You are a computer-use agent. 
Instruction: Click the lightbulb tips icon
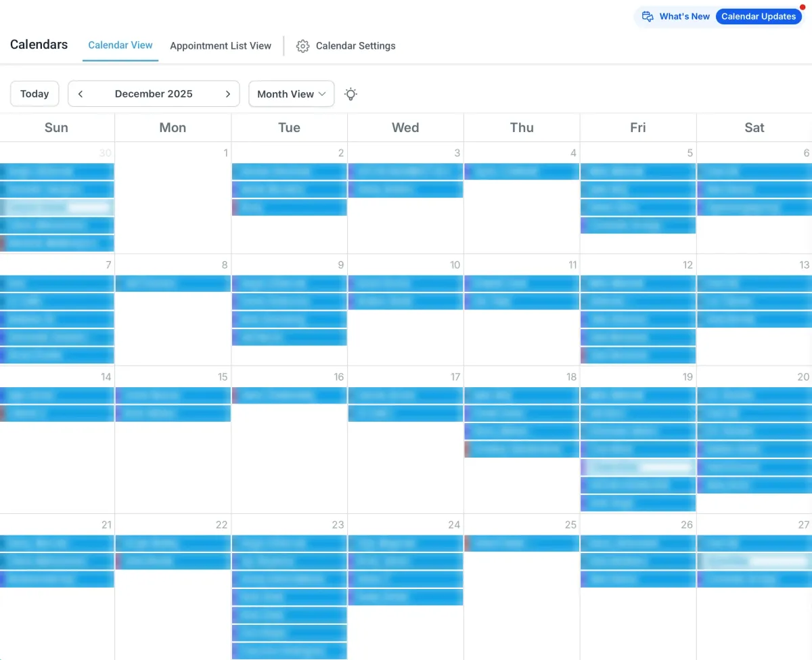[351, 94]
